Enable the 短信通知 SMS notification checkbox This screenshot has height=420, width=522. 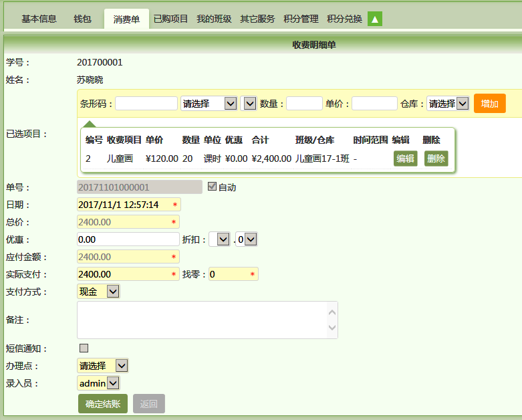pyautogui.click(x=84, y=348)
